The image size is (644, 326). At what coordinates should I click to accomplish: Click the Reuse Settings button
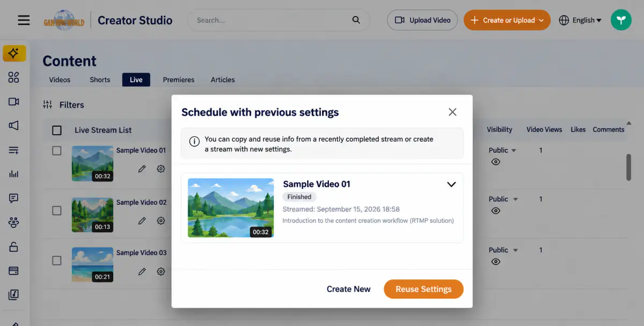(x=423, y=289)
